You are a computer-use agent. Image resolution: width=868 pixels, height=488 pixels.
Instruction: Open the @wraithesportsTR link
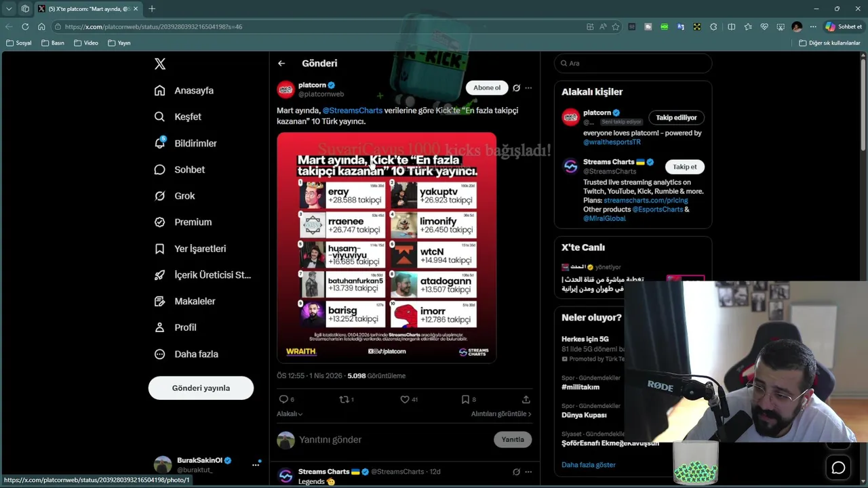tap(612, 142)
